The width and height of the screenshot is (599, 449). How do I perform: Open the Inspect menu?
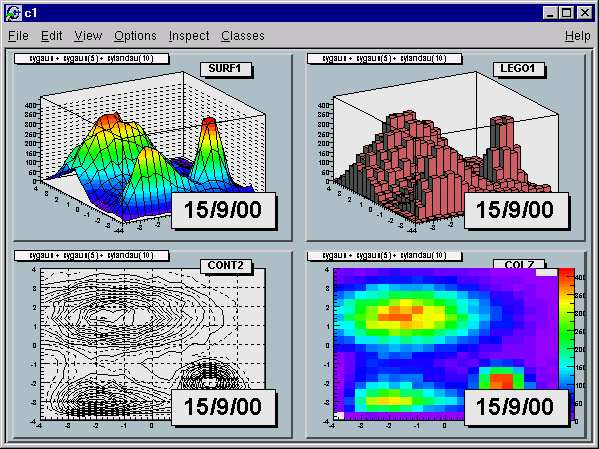click(189, 36)
